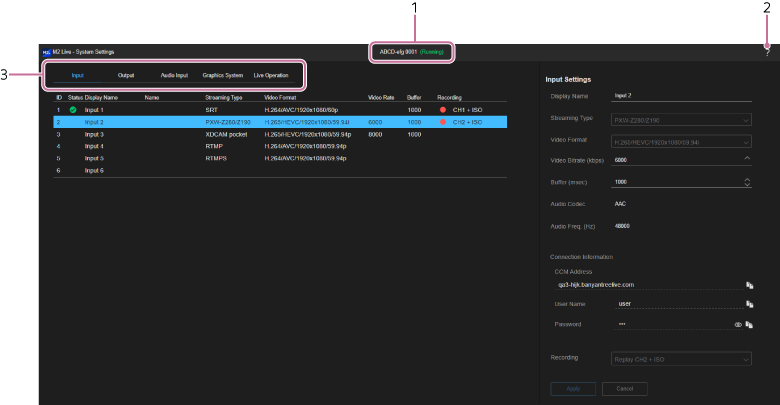Click the Video Rate column header

tap(381, 98)
